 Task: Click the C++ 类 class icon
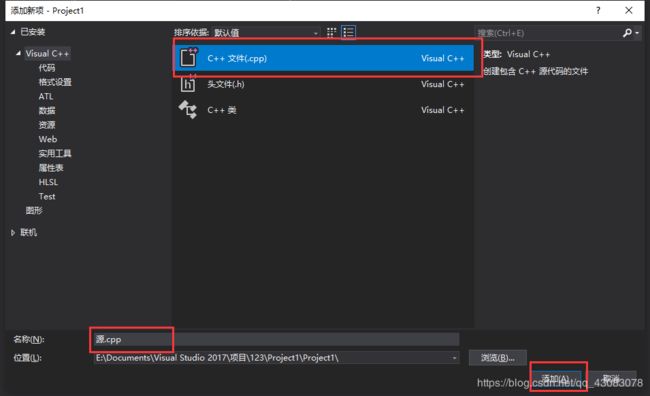coord(188,110)
